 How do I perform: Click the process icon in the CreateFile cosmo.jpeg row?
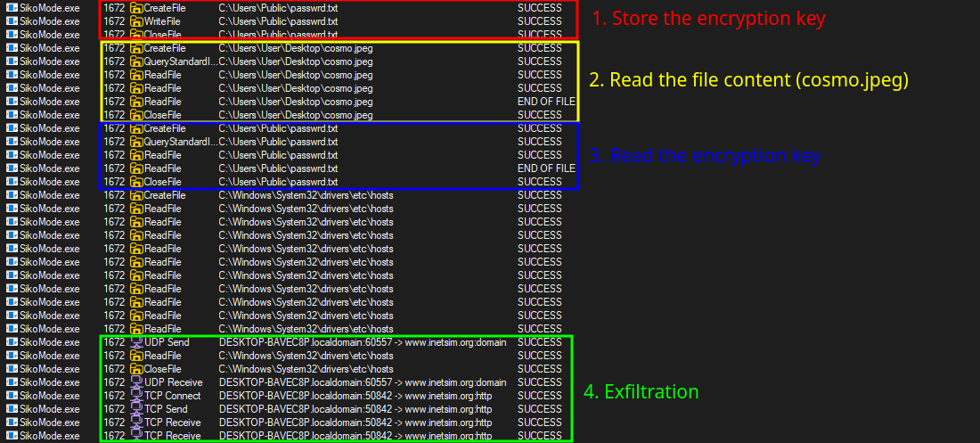tap(12, 48)
